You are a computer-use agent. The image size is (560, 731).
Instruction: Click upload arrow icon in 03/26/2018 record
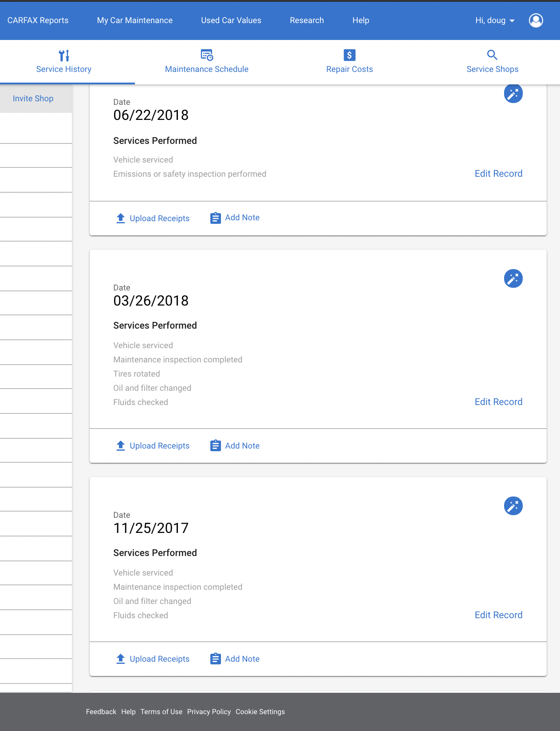pos(121,445)
